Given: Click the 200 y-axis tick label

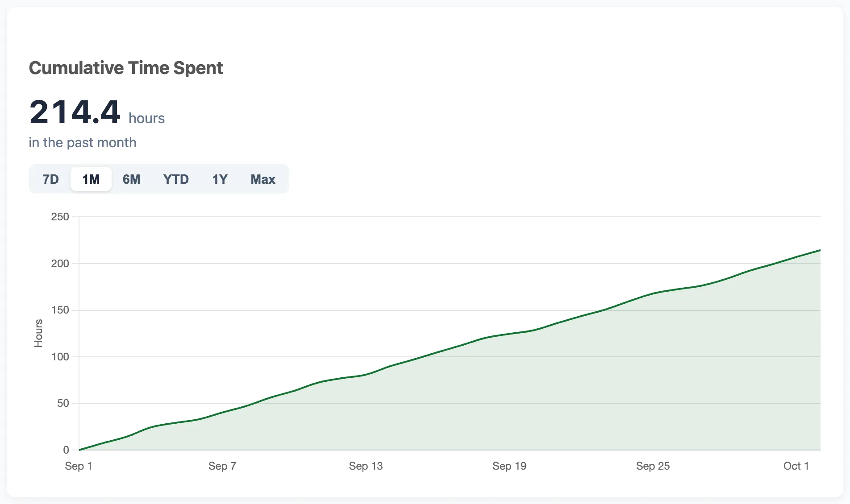Looking at the screenshot, I should click(60, 264).
